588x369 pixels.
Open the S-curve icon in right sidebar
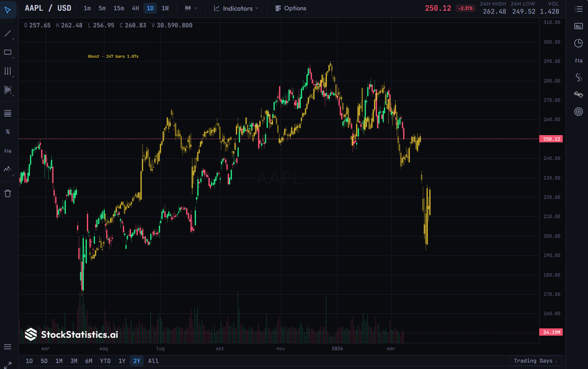(x=578, y=77)
